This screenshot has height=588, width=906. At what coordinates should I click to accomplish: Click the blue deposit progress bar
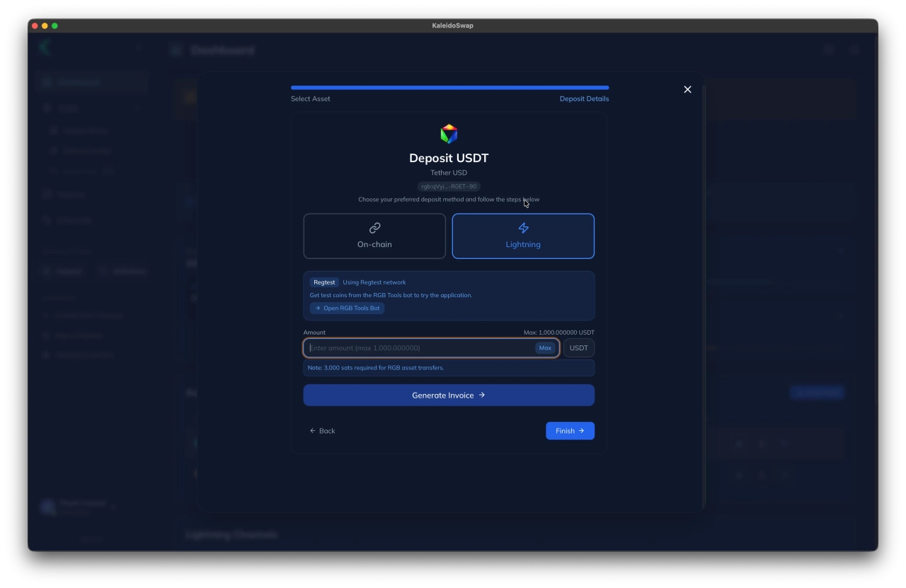pos(449,87)
